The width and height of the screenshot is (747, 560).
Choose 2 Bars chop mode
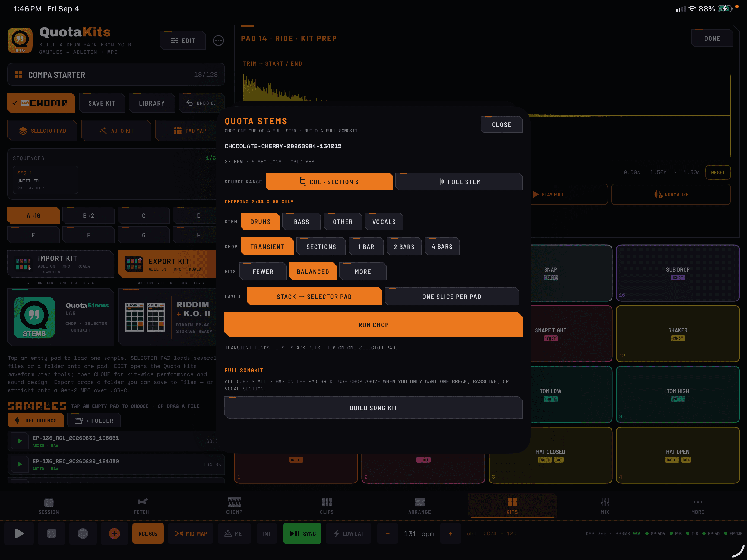coord(404,246)
